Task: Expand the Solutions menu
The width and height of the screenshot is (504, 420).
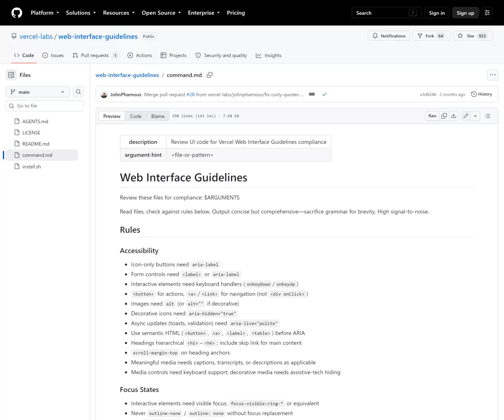Action: pos(81,13)
